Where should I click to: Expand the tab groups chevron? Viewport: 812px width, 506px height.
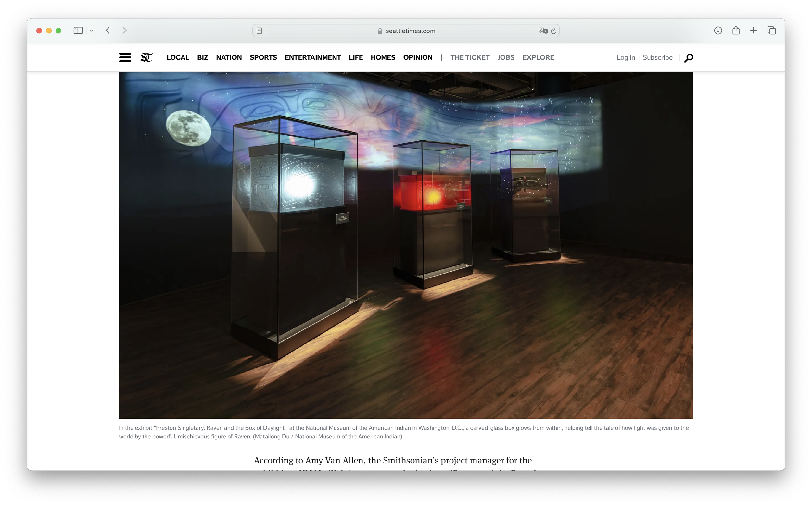click(x=92, y=31)
